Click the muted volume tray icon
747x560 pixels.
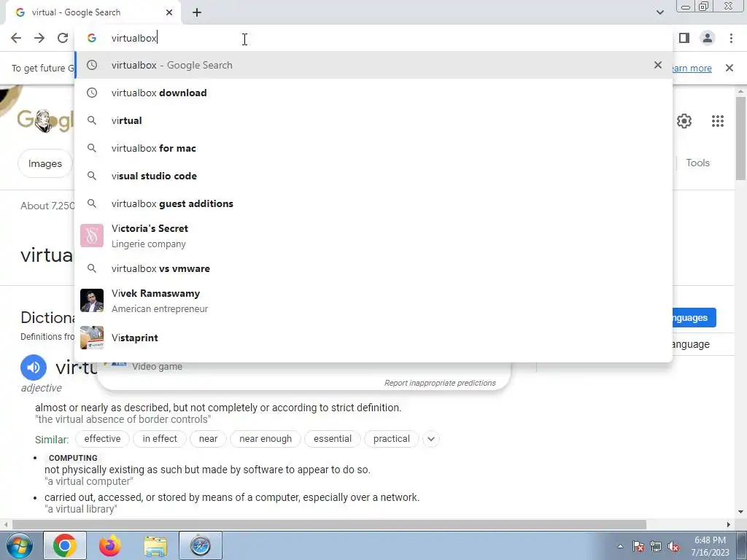673,546
